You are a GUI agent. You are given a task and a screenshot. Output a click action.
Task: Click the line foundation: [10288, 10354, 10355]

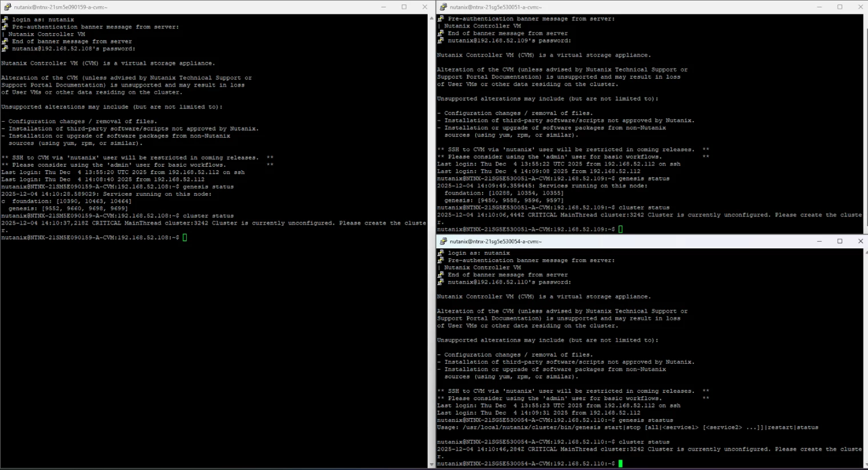click(x=504, y=193)
